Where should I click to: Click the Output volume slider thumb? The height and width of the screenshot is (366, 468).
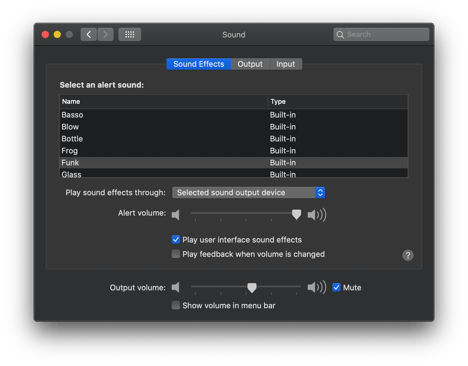[252, 287]
